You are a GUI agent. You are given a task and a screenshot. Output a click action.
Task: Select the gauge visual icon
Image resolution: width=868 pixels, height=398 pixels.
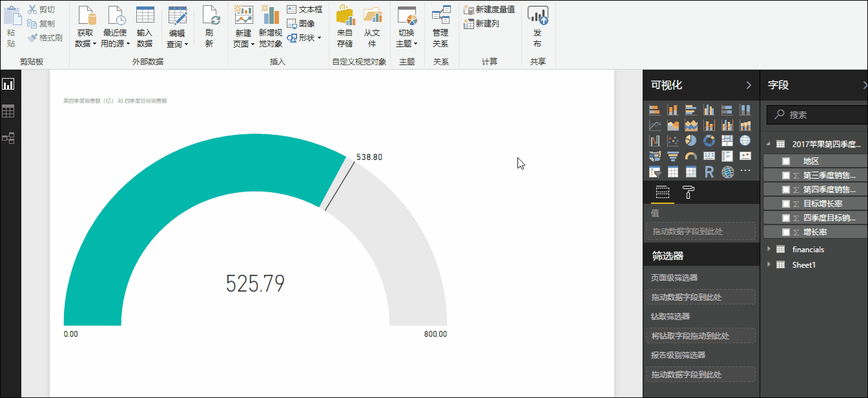(691, 156)
